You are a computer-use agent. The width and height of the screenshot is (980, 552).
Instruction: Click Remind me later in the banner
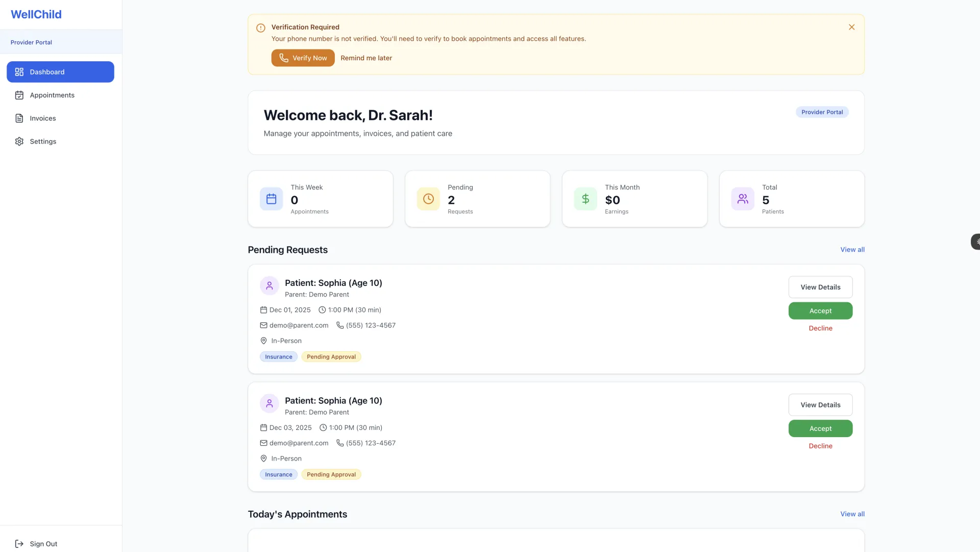tap(366, 58)
